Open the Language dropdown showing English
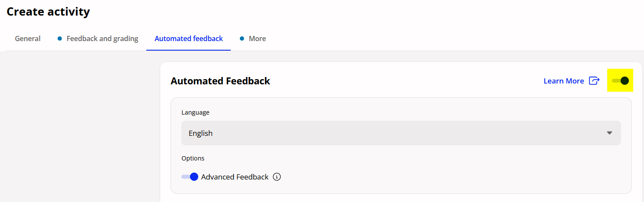The height and width of the screenshot is (202, 644). [x=401, y=133]
